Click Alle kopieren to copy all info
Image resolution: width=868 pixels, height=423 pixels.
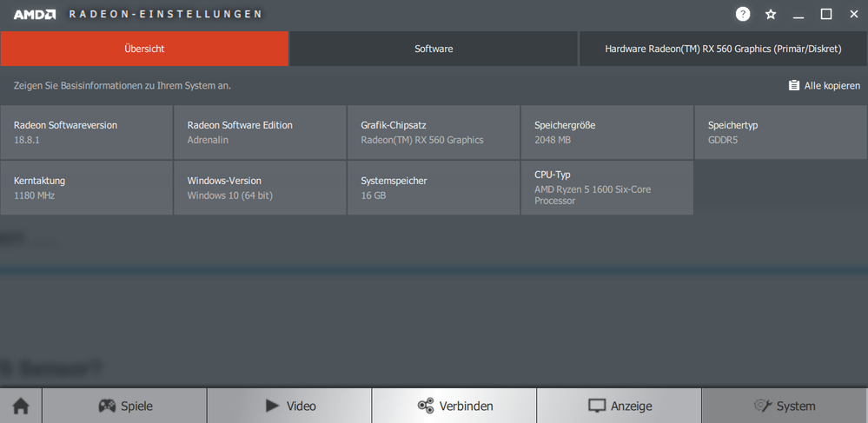pos(824,85)
